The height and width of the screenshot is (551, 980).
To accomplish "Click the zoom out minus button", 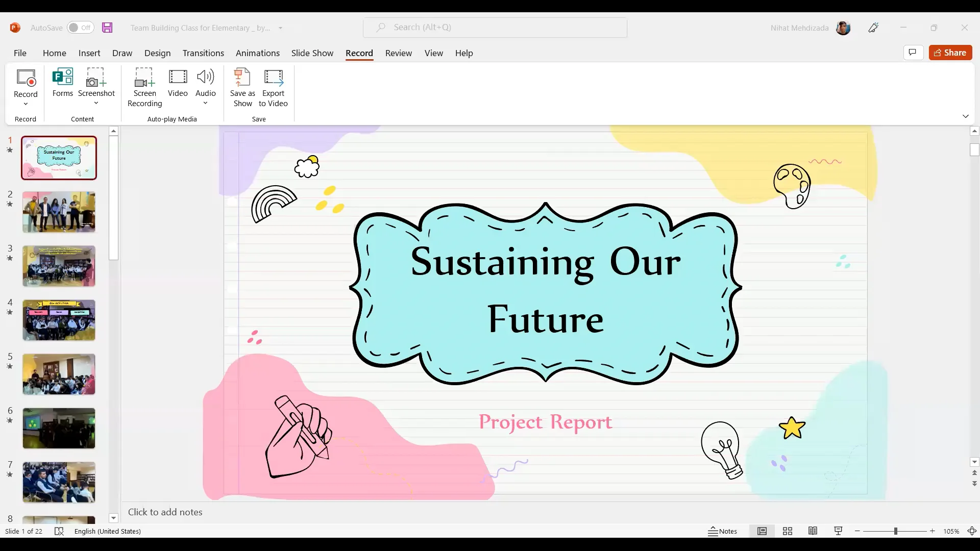I will (857, 531).
